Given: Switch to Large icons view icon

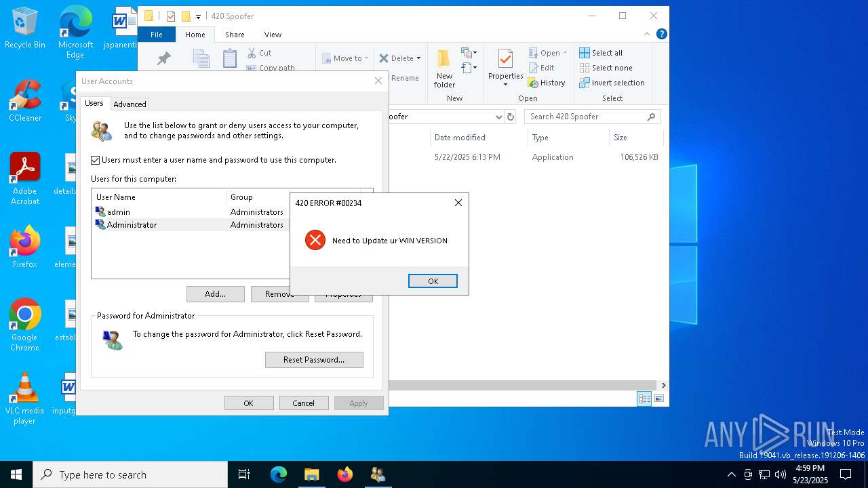Looking at the screenshot, I should (659, 399).
